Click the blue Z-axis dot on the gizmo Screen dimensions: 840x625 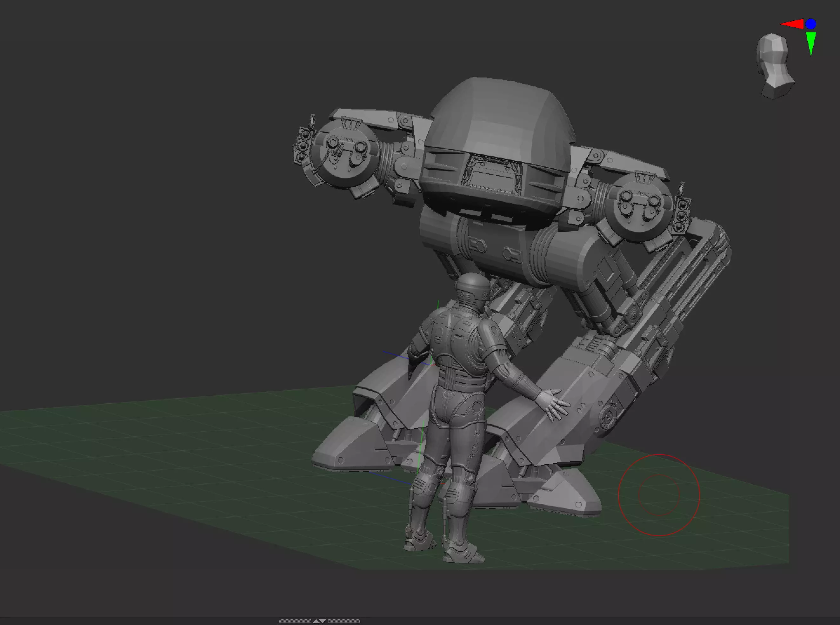[x=810, y=24]
